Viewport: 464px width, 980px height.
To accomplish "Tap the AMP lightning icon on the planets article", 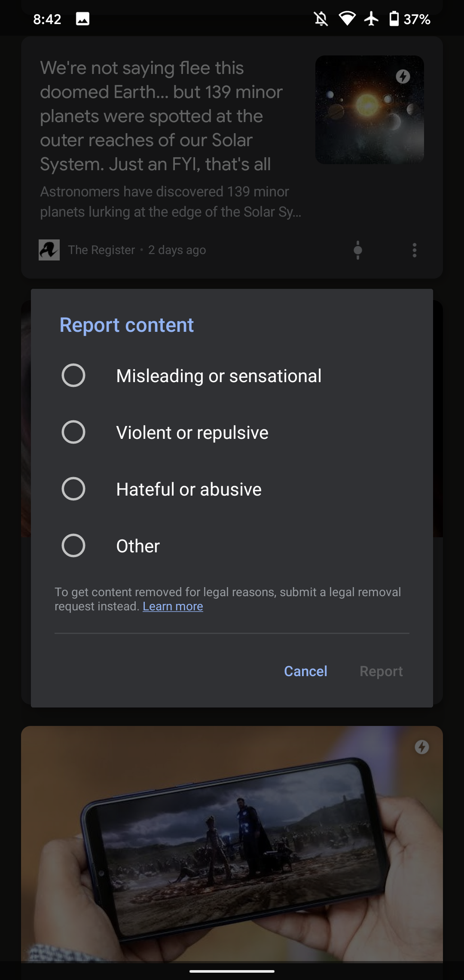I will [x=403, y=77].
